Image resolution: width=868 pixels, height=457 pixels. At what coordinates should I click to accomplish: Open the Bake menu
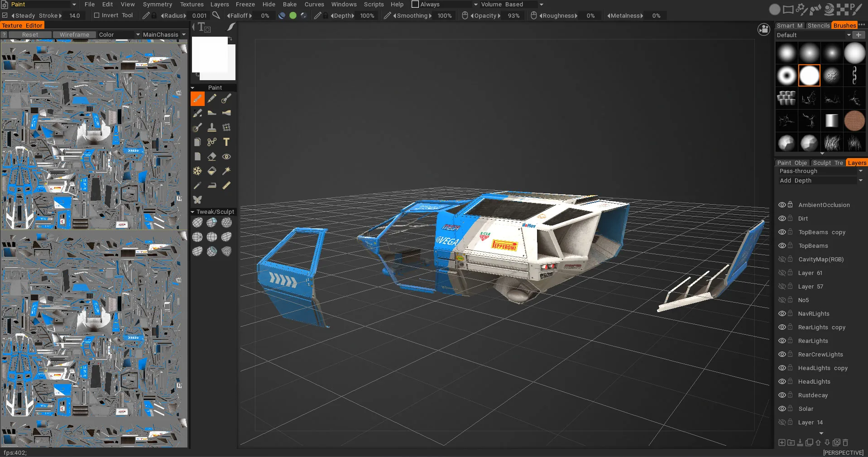point(290,4)
